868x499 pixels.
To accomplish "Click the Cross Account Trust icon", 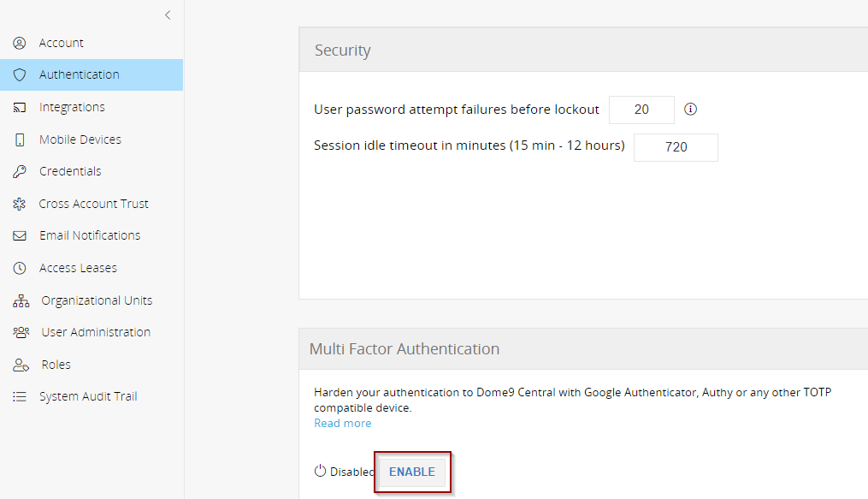I will click(20, 204).
